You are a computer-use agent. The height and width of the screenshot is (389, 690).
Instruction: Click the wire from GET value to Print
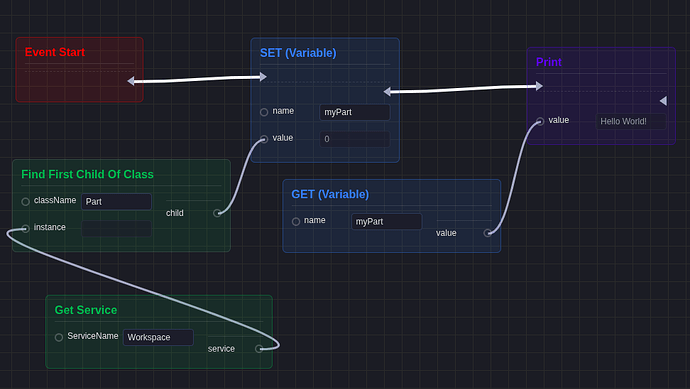[514, 178]
